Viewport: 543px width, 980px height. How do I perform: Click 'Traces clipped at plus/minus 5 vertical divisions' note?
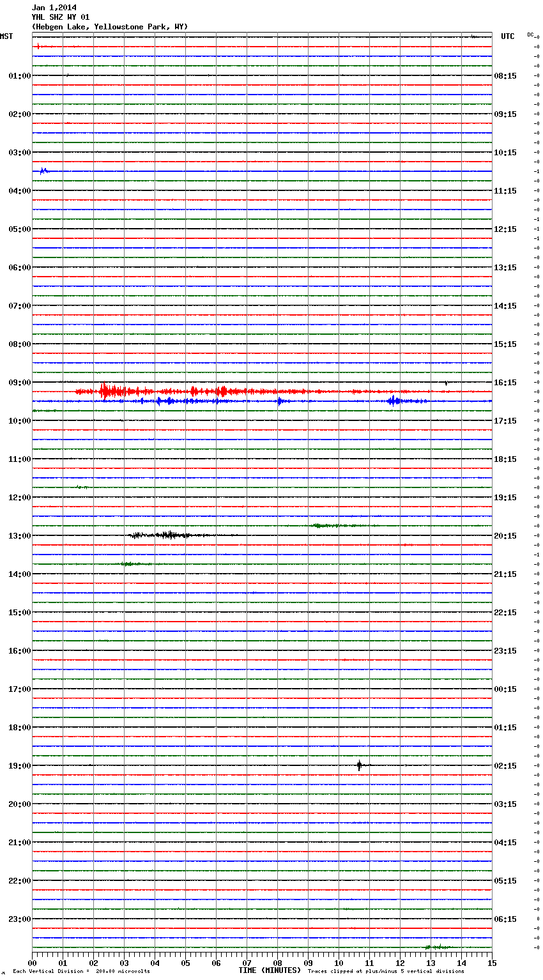tap(386, 971)
